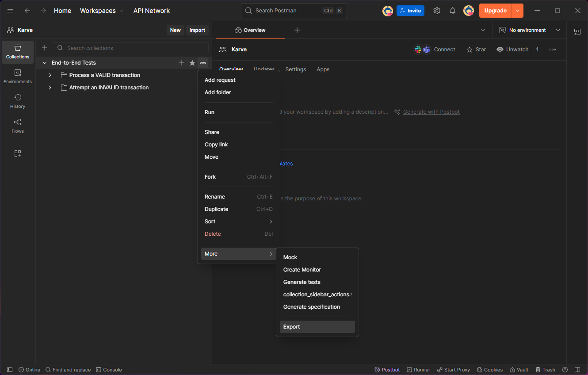Open Console in the status bar
The height and width of the screenshot is (375, 588).
pyautogui.click(x=109, y=370)
